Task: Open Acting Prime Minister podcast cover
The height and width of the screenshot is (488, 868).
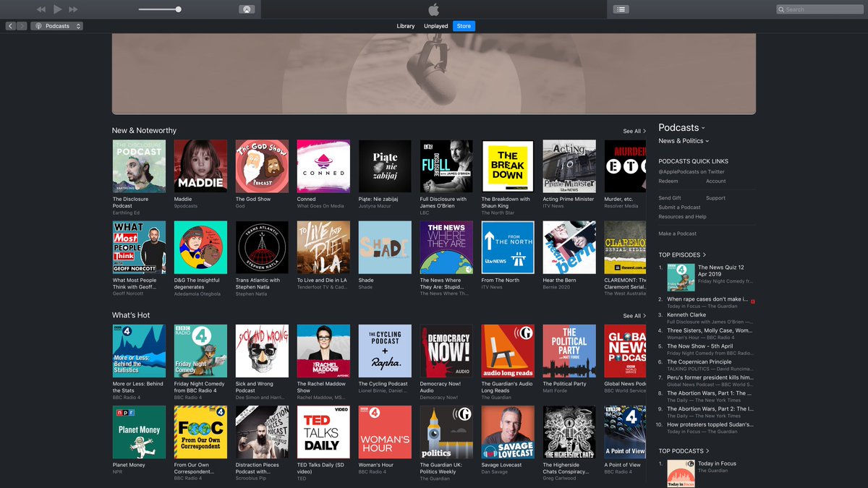Action: coord(569,166)
